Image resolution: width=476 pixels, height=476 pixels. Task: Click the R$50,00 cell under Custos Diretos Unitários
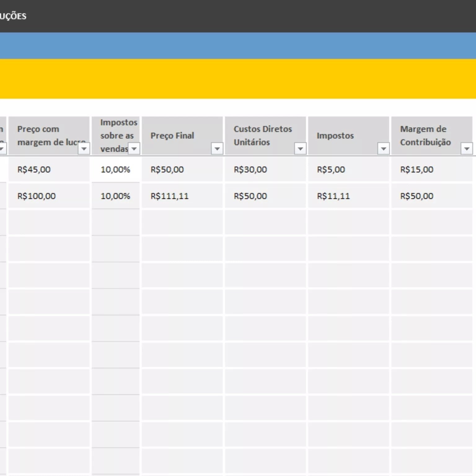[265, 196]
